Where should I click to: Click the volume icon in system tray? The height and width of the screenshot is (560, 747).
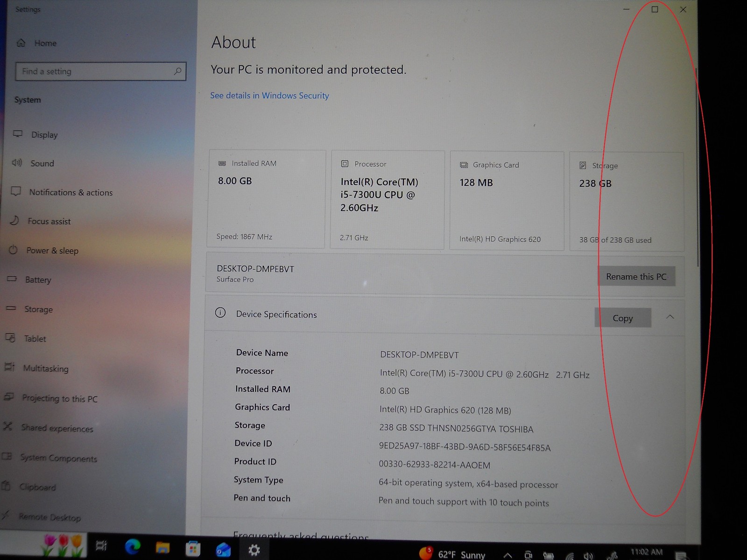pyautogui.click(x=589, y=556)
